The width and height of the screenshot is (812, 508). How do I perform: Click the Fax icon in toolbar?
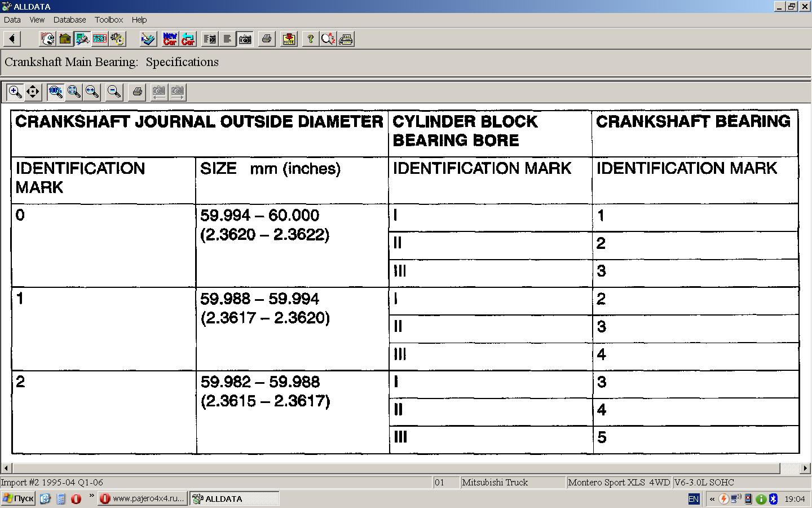click(x=346, y=39)
